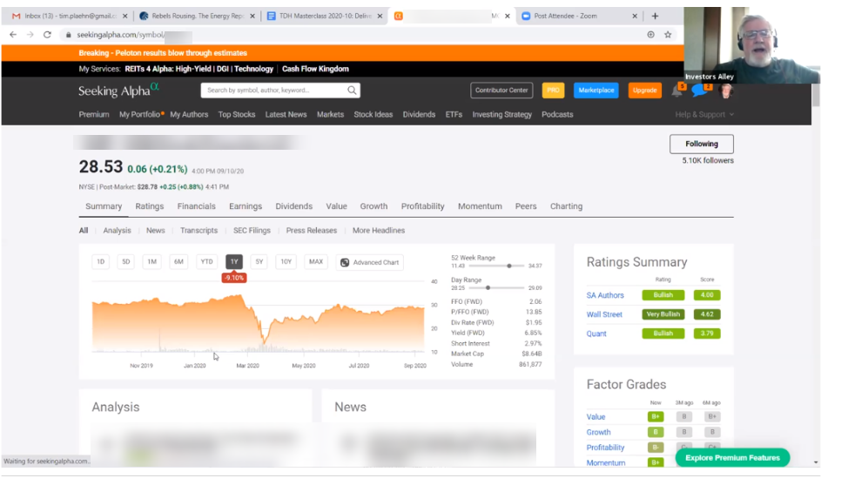Click the Advanced Chart icon button
868x485 pixels.
[x=370, y=262]
